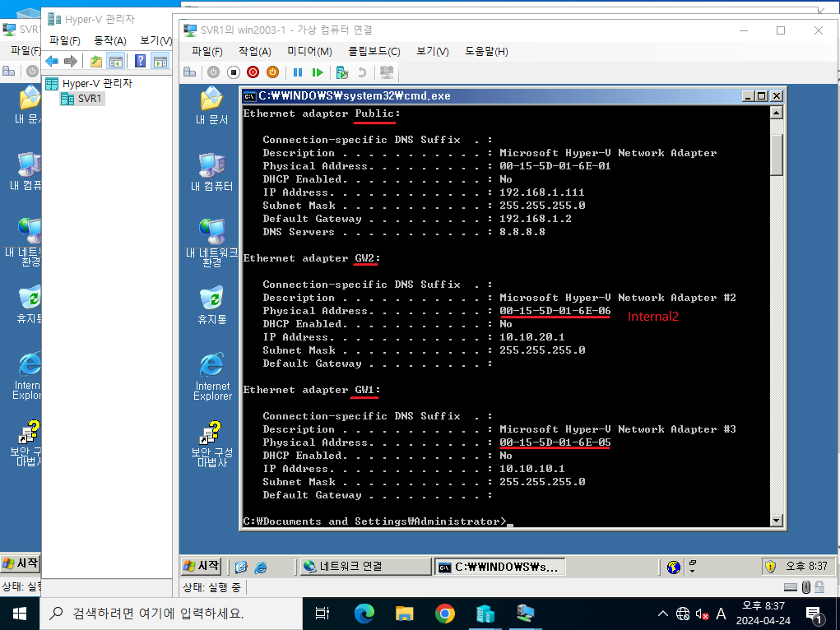Click the guest 시작 Start button
Viewport: 840px width, 630px height.
coord(202,566)
